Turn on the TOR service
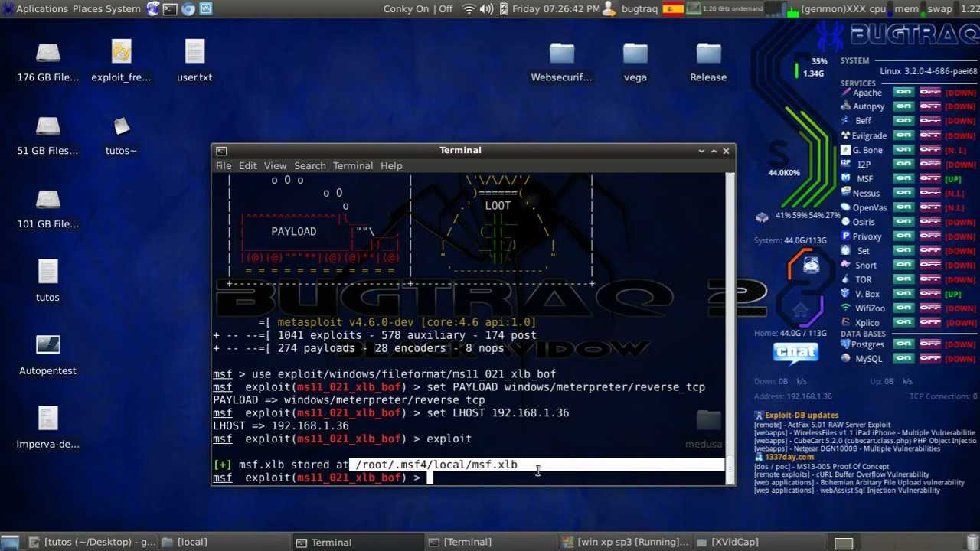Screen dimensions: 980x551 (x=904, y=279)
